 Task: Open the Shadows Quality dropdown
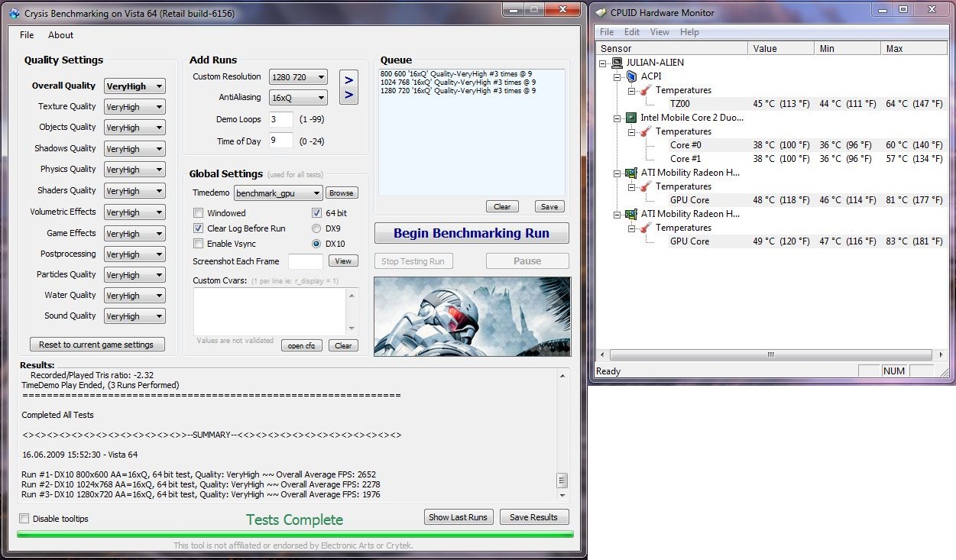coord(134,149)
